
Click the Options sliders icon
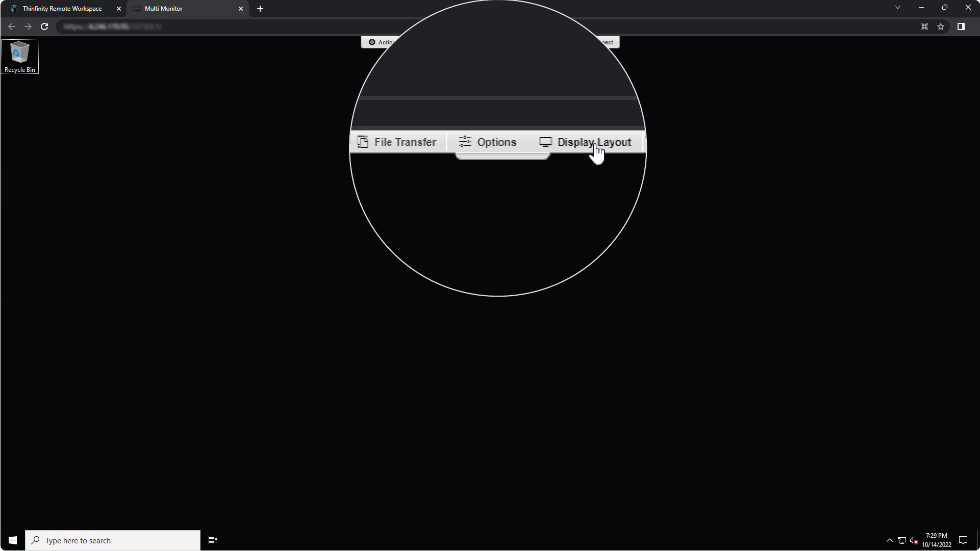[x=465, y=142]
